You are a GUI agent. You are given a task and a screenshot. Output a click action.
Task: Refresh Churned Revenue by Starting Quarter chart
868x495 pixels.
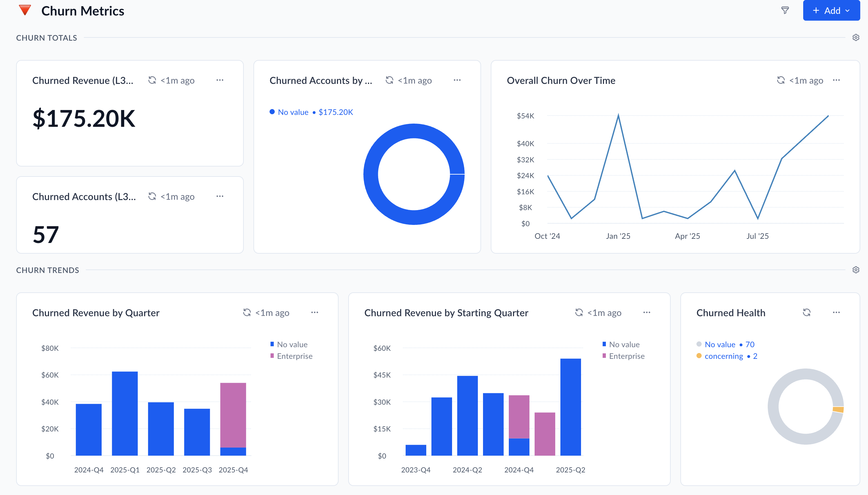point(579,312)
